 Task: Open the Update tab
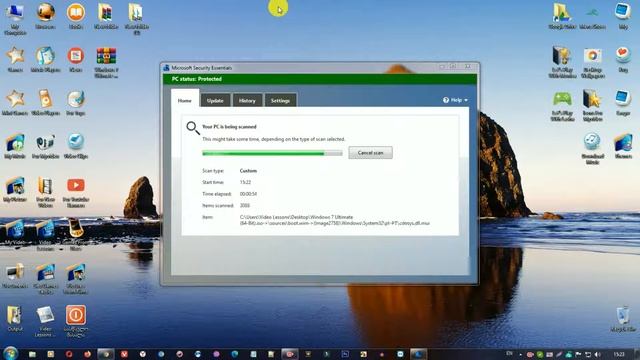click(x=215, y=100)
